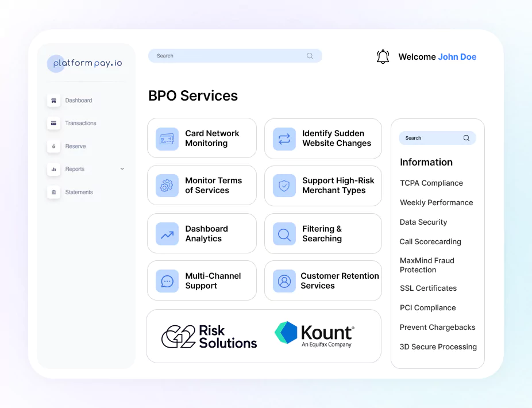The width and height of the screenshot is (532, 408).
Task: Click the John Doe user name
Action: tap(457, 57)
